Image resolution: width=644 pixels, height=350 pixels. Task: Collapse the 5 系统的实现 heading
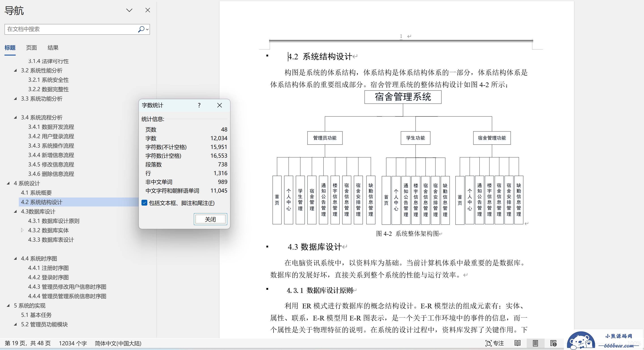pyautogui.click(x=8, y=306)
